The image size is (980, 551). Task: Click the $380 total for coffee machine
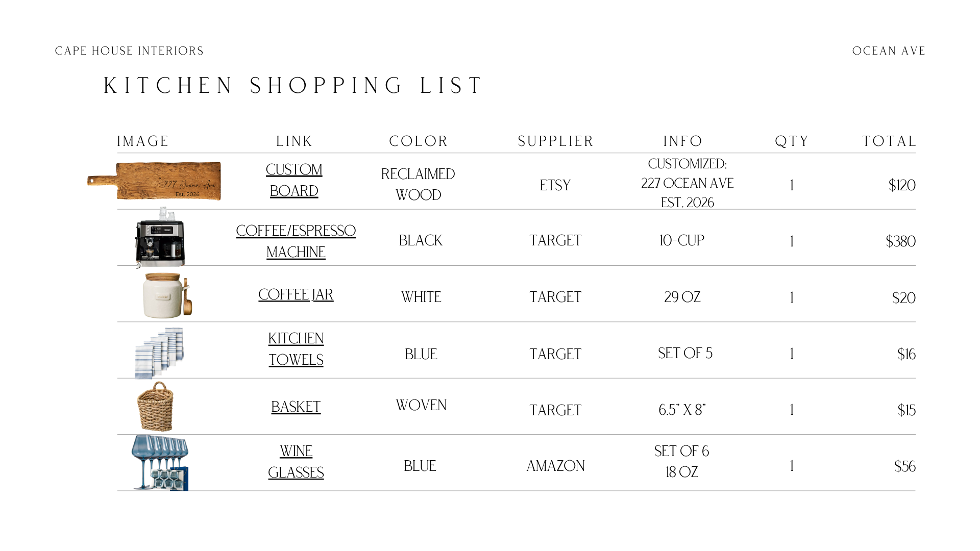pyautogui.click(x=900, y=241)
